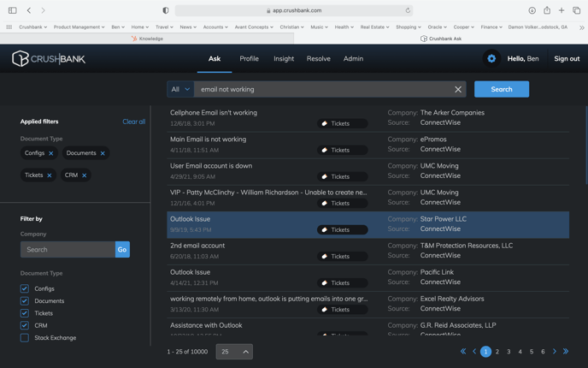Open the 2nd email account result
The width and height of the screenshot is (588, 368).
(367, 252)
